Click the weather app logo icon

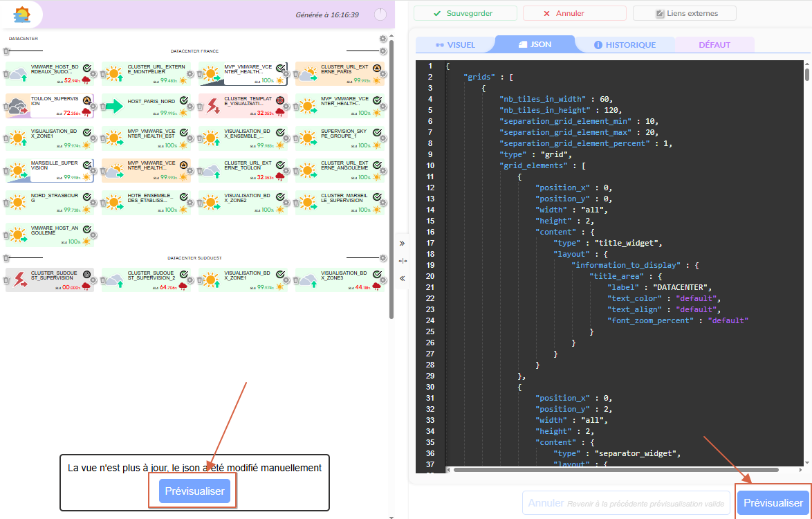pos(22,15)
